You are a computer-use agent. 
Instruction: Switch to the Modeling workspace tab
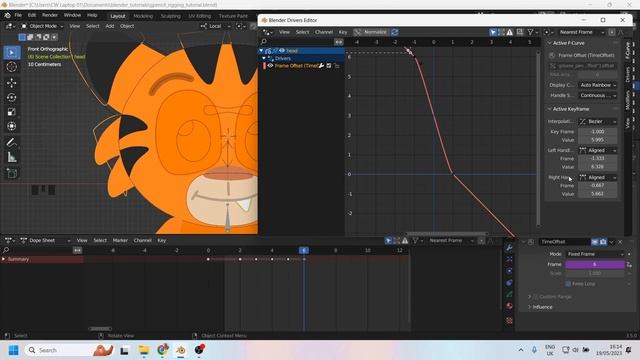pyautogui.click(x=143, y=16)
